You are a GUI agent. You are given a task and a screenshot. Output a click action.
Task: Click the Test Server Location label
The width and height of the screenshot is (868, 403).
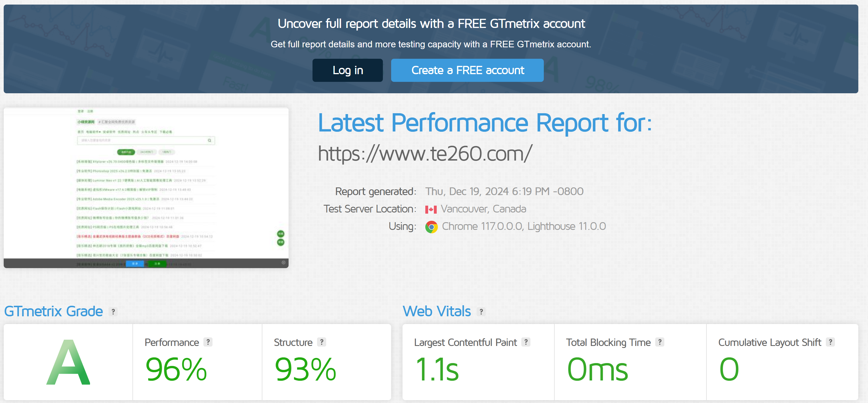tap(370, 209)
